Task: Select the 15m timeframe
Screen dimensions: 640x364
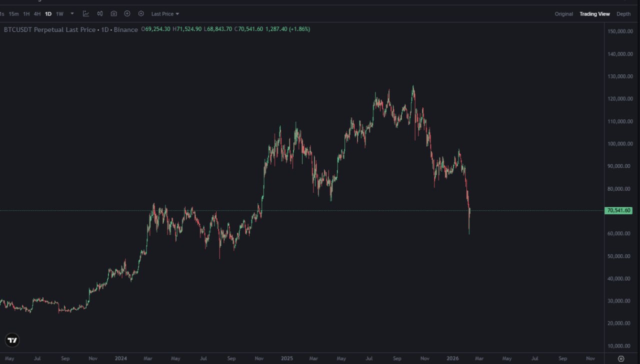Action: 13,13
